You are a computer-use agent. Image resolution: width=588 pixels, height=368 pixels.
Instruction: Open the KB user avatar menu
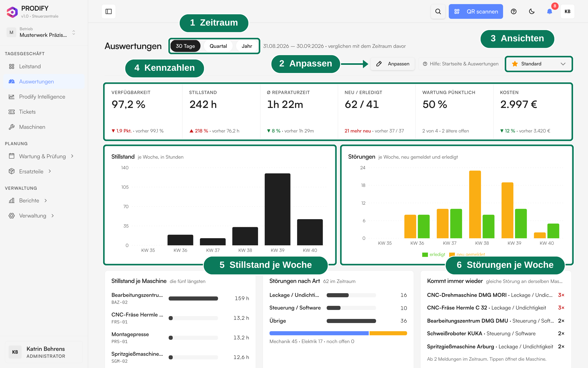click(x=567, y=11)
